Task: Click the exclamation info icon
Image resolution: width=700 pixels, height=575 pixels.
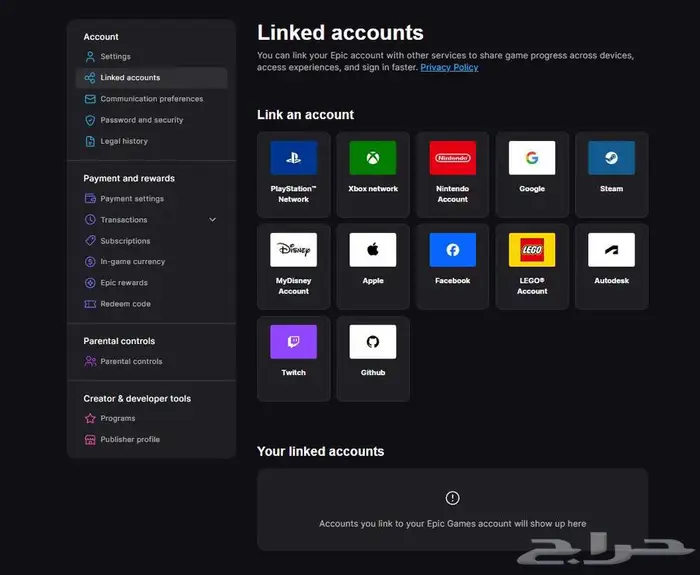Action: coord(452,498)
